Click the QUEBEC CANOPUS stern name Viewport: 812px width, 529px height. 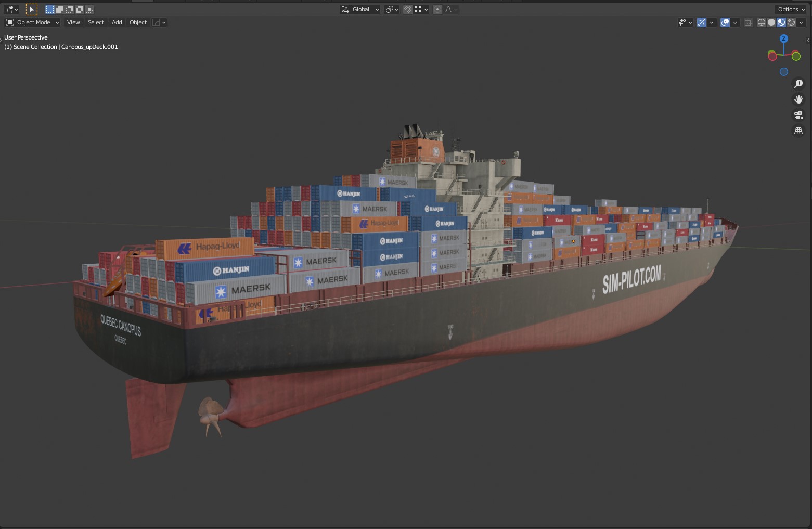click(121, 325)
